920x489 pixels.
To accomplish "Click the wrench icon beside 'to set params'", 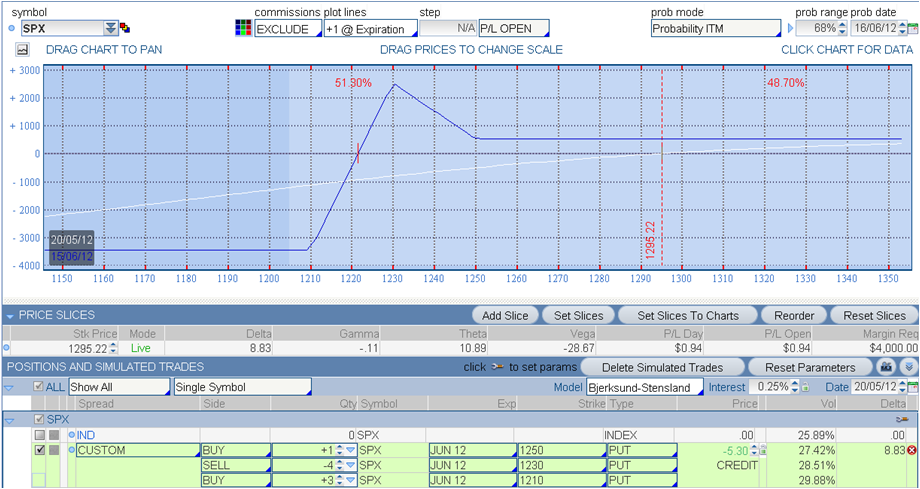I will 498,367.
